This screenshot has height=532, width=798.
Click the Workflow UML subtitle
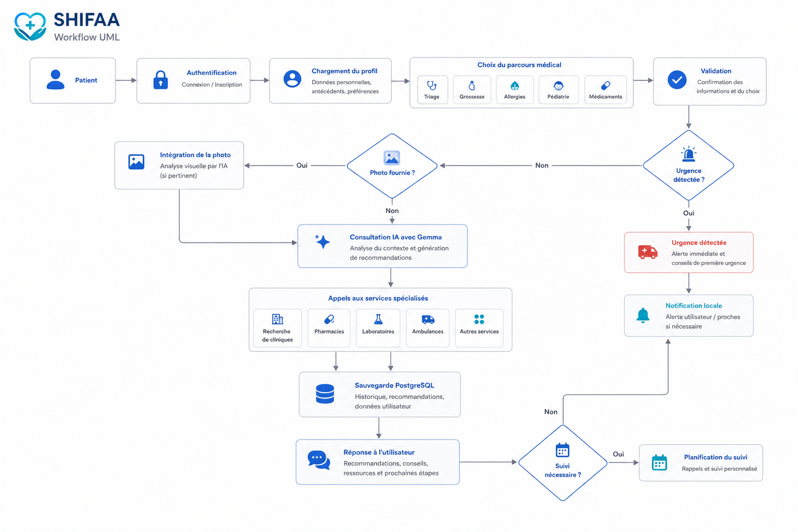pos(87,37)
